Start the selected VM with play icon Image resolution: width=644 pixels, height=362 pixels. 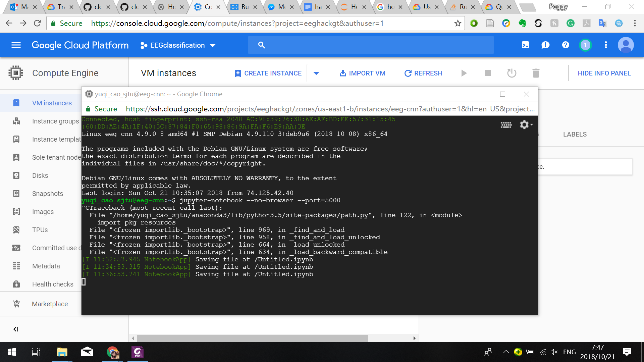click(x=464, y=73)
